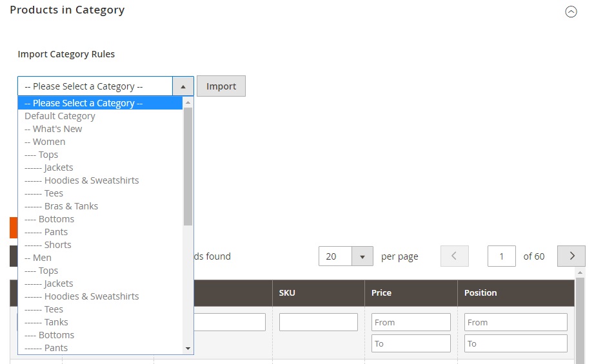The height and width of the screenshot is (364, 594).
Task: Pick the Women category option
Action: (x=100, y=142)
